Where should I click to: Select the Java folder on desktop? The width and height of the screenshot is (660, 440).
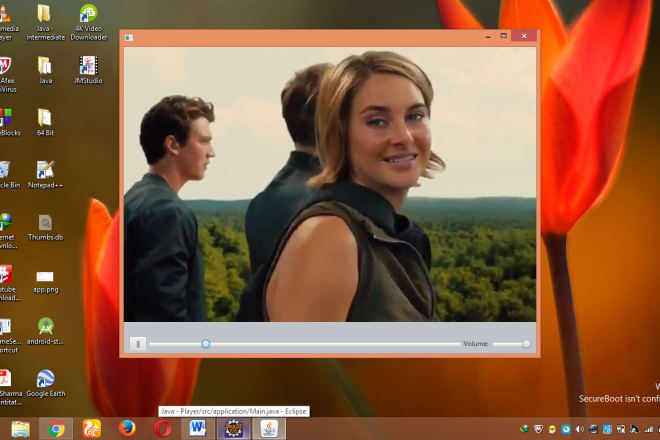point(45,70)
